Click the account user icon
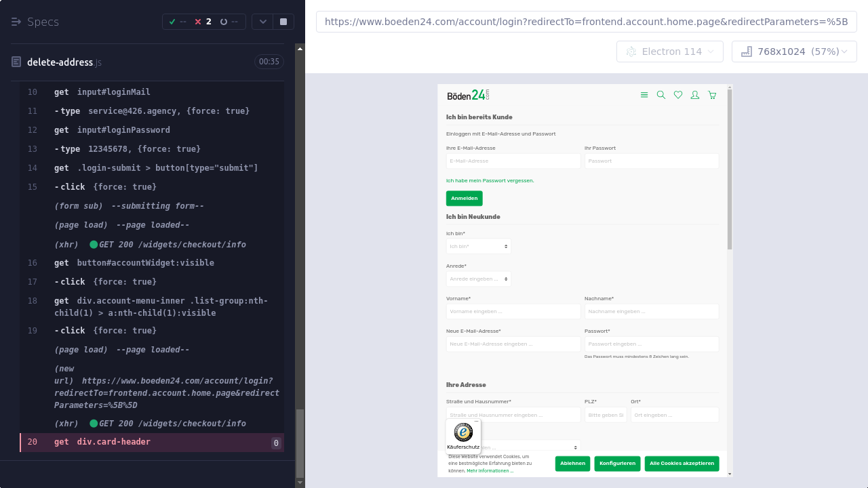The height and width of the screenshot is (488, 868). 695,96
